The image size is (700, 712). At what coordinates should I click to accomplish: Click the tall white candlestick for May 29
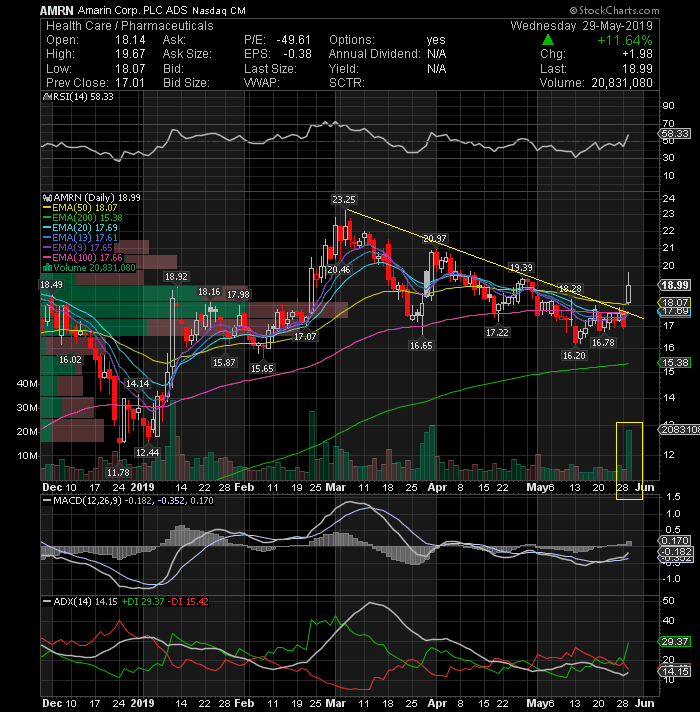[628, 289]
